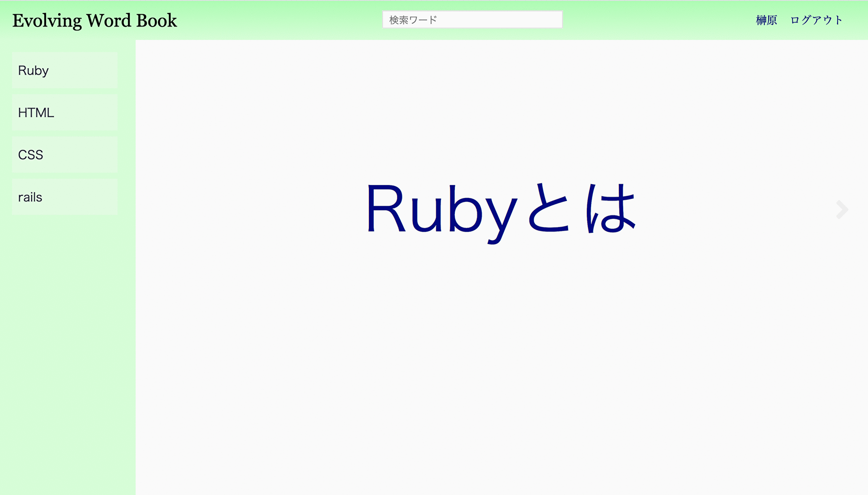
Task: Click the next-card arrow on the right edge
Action: point(841,210)
